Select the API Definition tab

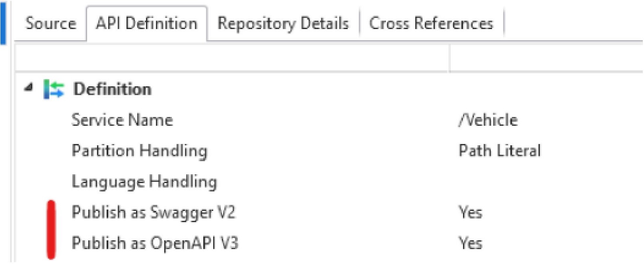[x=147, y=23]
